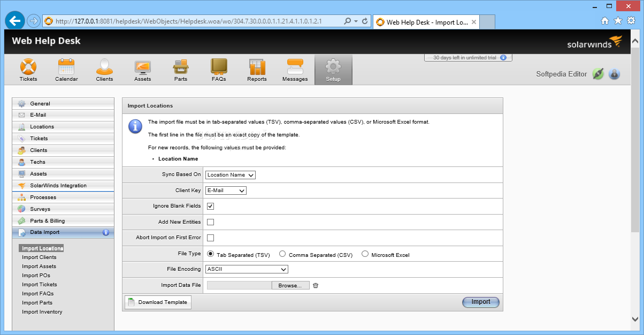Click the Browse... button

click(290, 285)
